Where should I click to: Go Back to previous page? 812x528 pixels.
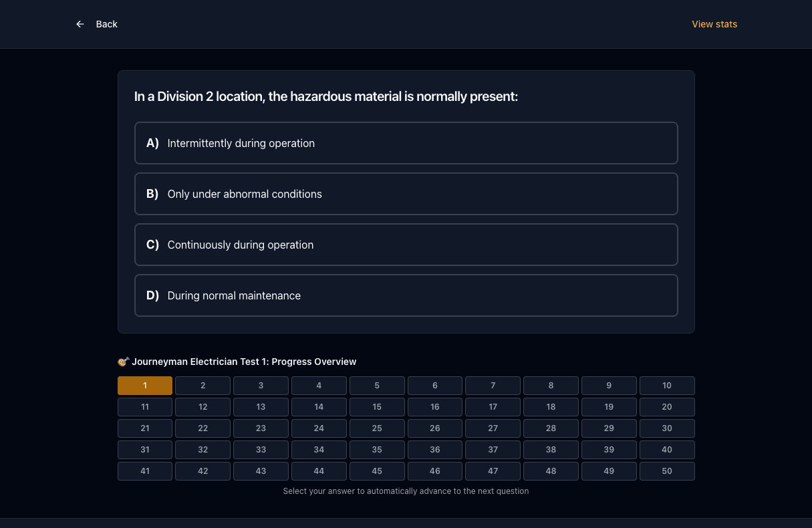pos(97,24)
